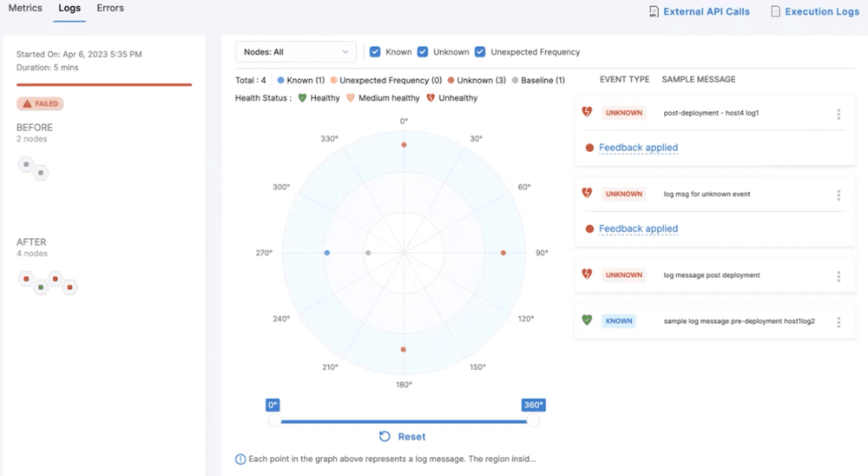Toggle the Unknown checkbox filter
Image resolution: width=868 pixels, height=476 pixels.
pos(423,52)
